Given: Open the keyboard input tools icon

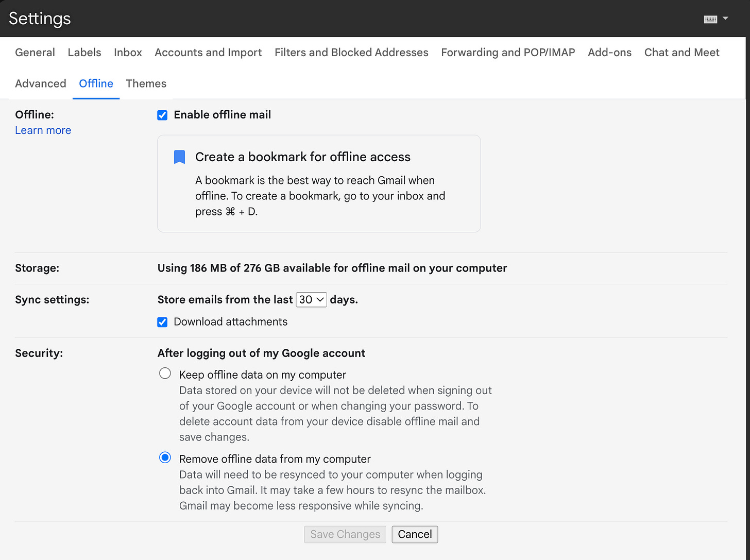Looking at the screenshot, I should point(710,19).
